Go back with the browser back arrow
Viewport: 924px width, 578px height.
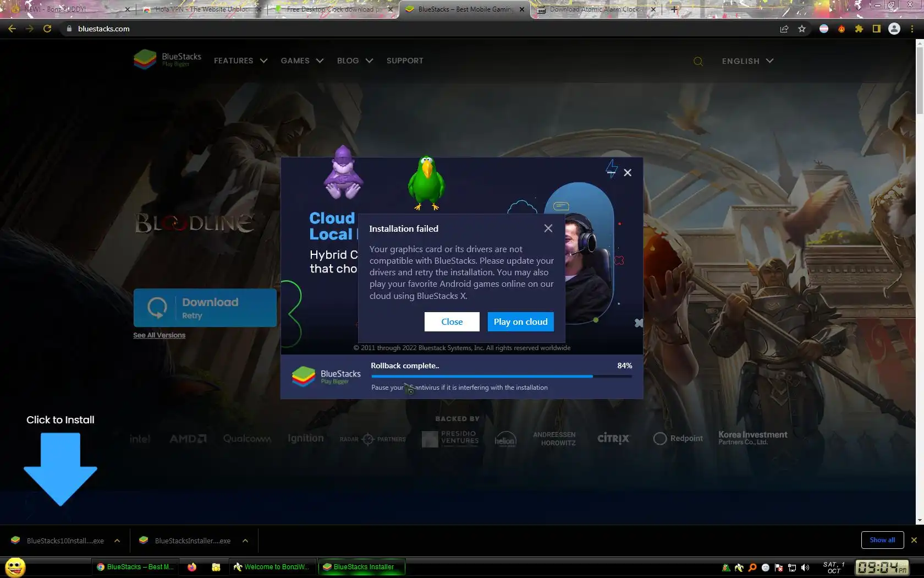coord(12,29)
